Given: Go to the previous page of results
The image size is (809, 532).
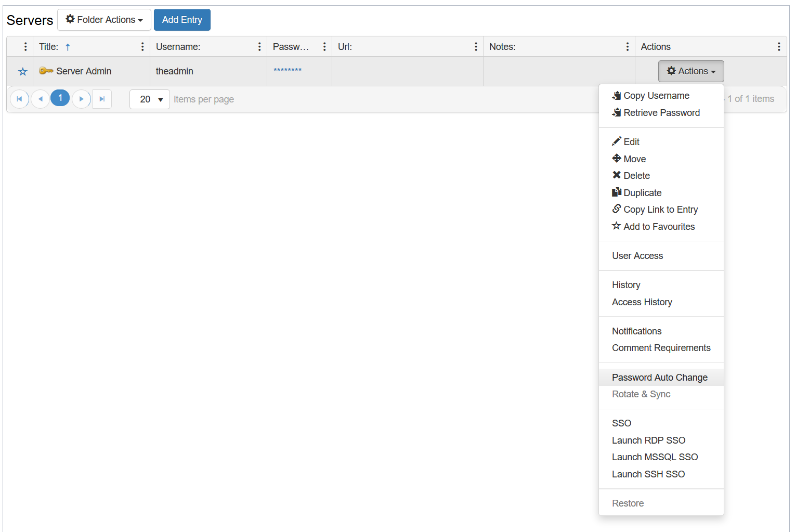Looking at the screenshot, I should 40,99.
